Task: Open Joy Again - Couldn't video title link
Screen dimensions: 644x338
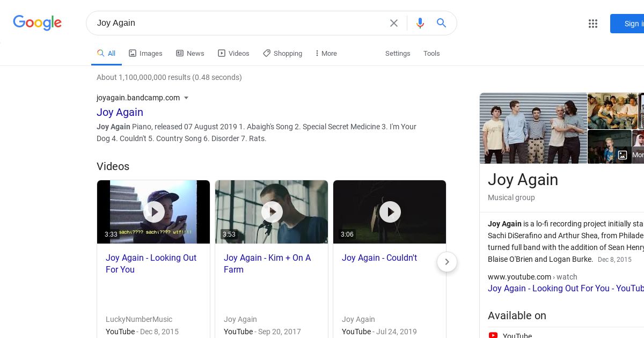Action: point(379,258)
